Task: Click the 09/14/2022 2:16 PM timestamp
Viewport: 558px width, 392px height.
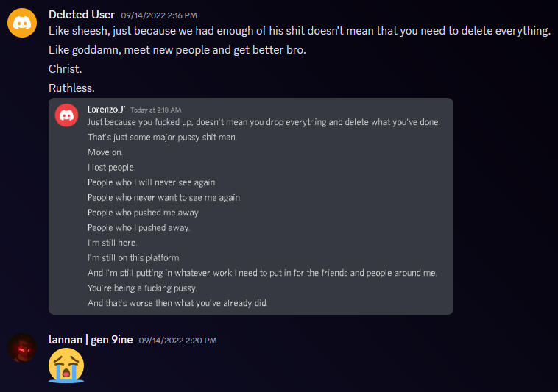Action: pyautogui.click(x=159, y=15)
